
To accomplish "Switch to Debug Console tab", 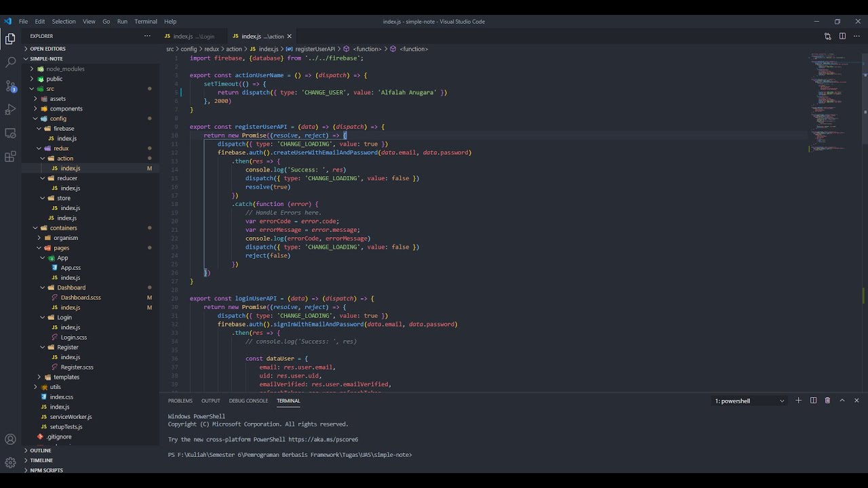I will click(x=248, y=401).
